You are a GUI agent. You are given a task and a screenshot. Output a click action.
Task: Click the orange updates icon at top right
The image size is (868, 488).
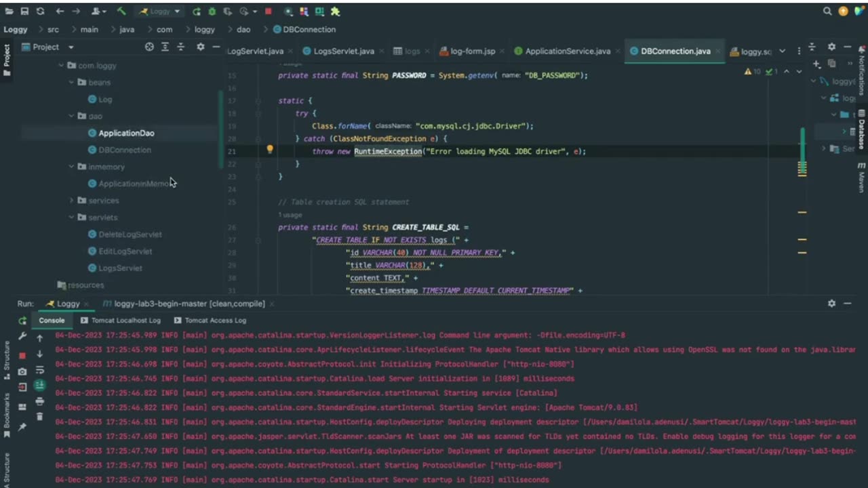pos(844,12)
